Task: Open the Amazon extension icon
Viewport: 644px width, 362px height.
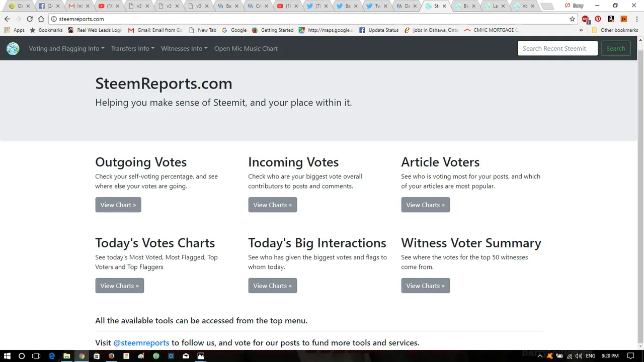Action: click(611, 19)
